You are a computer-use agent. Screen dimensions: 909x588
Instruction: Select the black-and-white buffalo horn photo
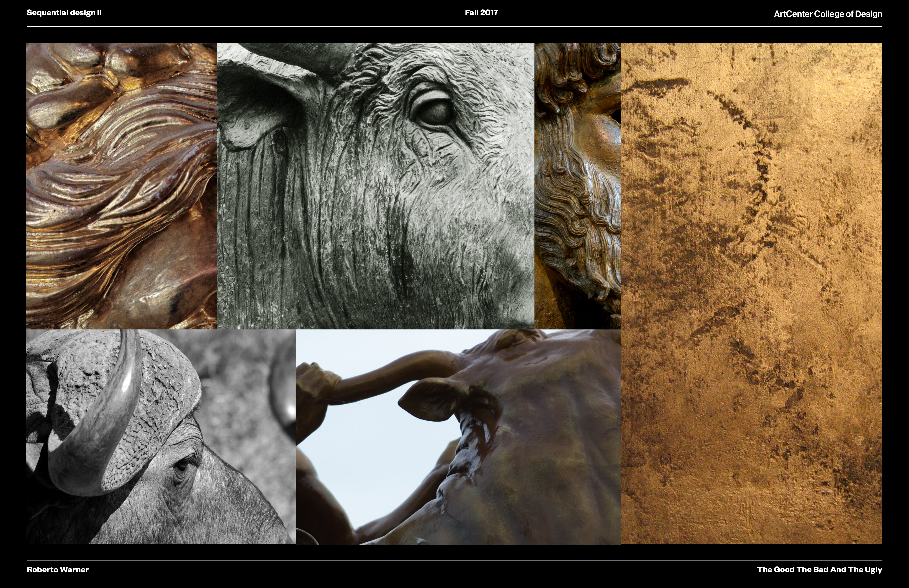coord(161,437)
